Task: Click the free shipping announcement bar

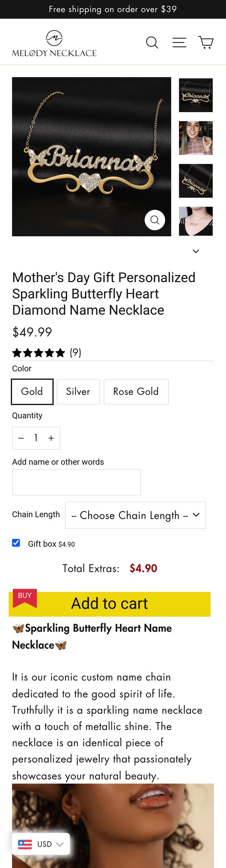Action: tap(113, 9)
